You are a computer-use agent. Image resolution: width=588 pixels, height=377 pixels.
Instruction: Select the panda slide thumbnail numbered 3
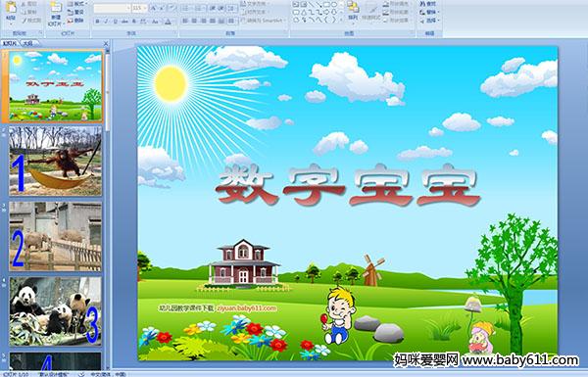coord(56,311)
